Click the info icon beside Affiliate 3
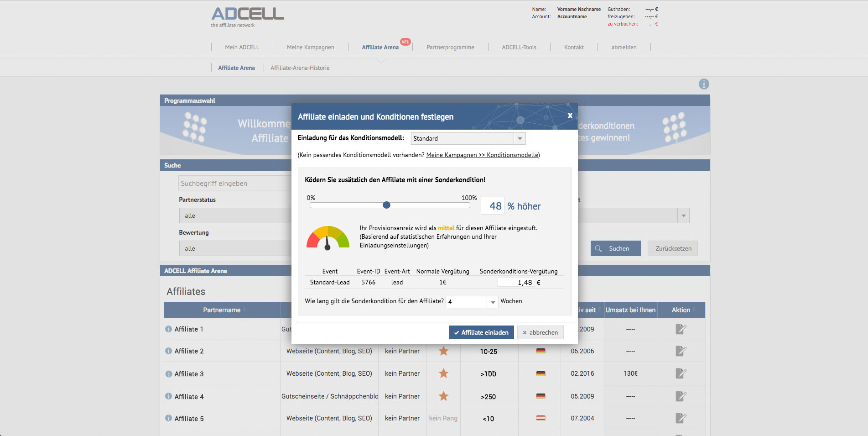The height and width of the screenshot is (436, 868). [x=168, y=373]
